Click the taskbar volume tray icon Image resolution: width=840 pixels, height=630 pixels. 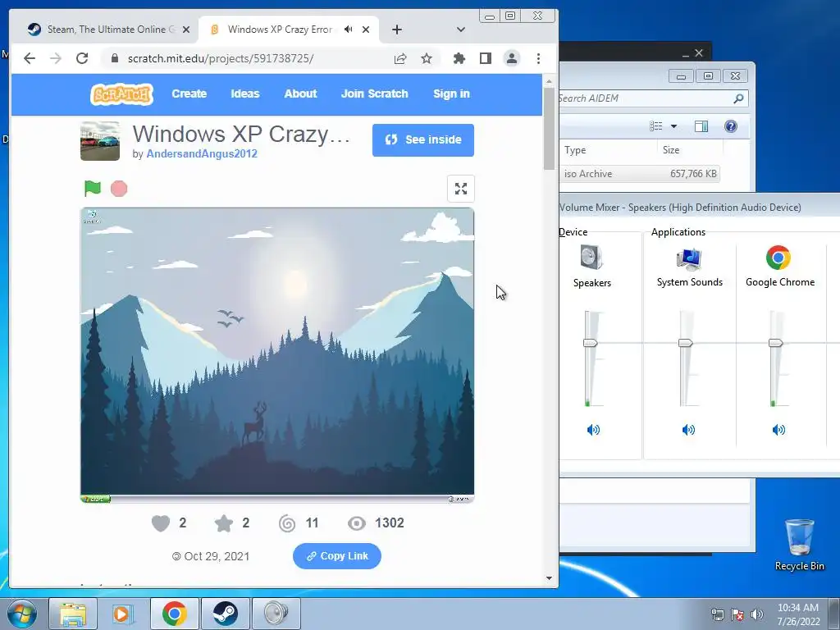[757, 614]
